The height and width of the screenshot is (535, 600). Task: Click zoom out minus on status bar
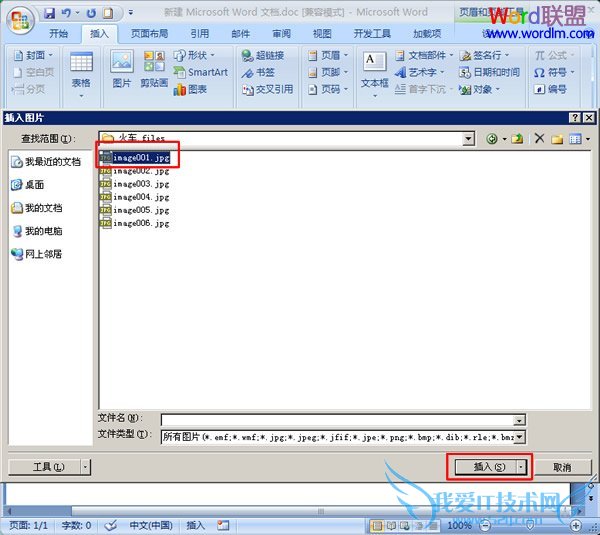click(485, 525)
